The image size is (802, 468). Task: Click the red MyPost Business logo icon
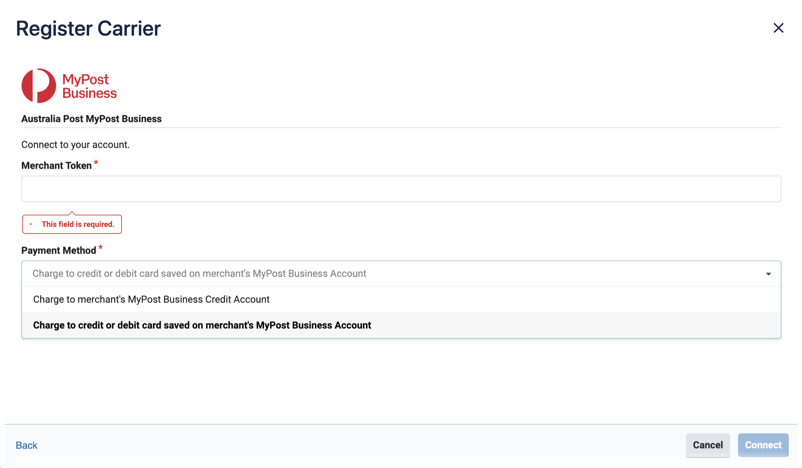tap(39, 86)
